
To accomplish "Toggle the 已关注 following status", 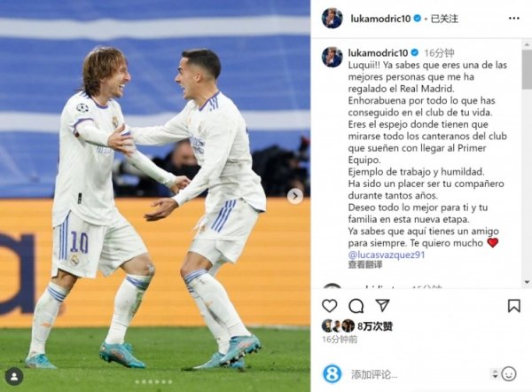I will click(x=444, y=19).
